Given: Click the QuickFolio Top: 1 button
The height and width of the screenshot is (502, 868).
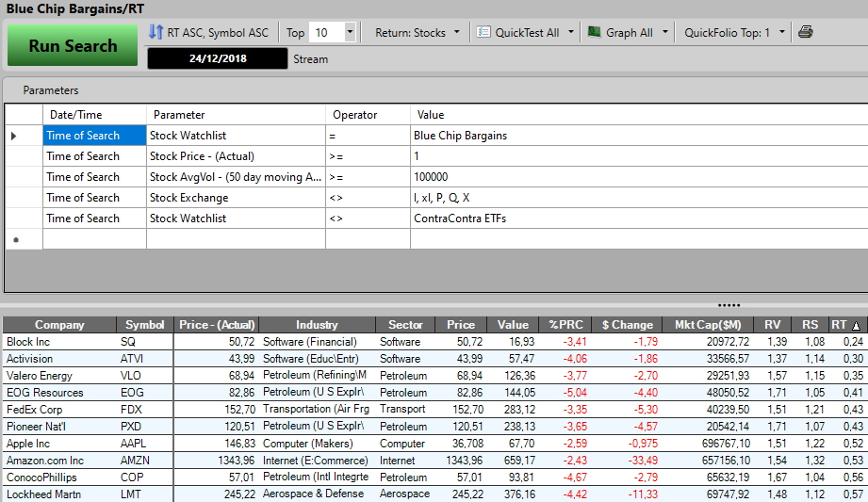Looking at the screenshot, I should point(727,33).
